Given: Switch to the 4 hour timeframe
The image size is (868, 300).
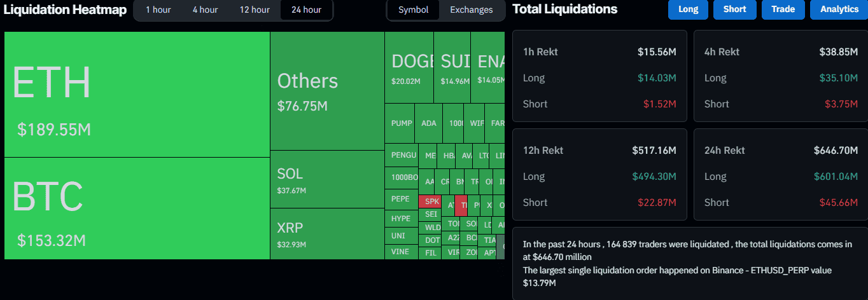Looking at the screenshot, I should (205, 10).
